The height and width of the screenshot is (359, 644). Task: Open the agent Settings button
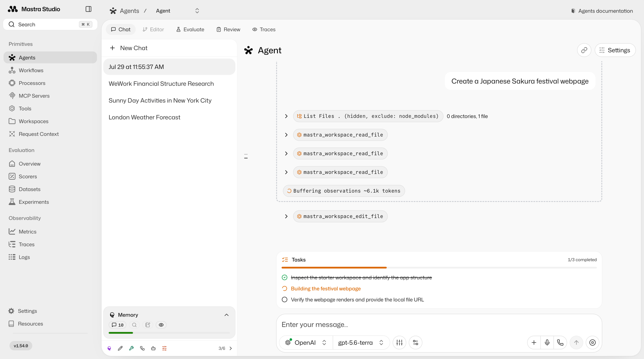pyautogui.click(x=615, y=50)
